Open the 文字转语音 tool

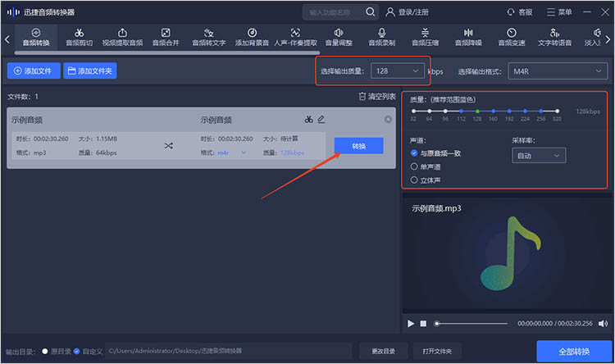pyautogui.click(x=554, y=37)
